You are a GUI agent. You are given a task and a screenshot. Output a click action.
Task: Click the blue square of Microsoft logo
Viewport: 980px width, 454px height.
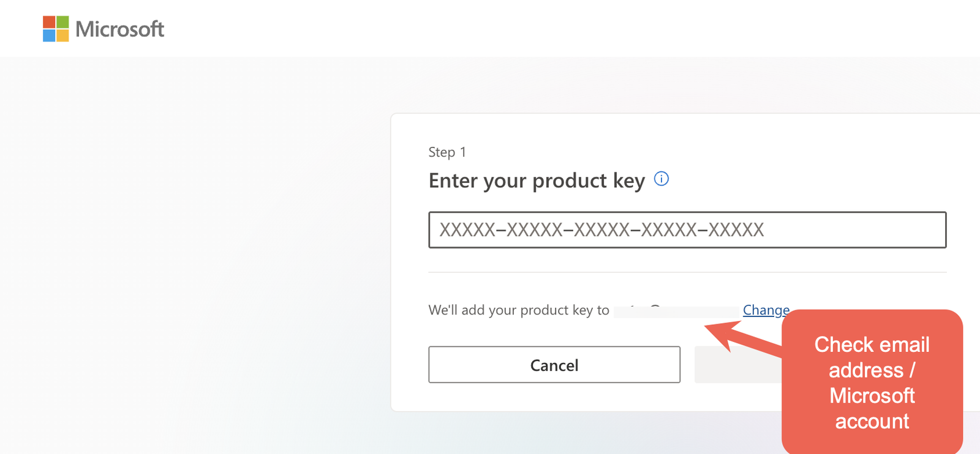(49, 35)
